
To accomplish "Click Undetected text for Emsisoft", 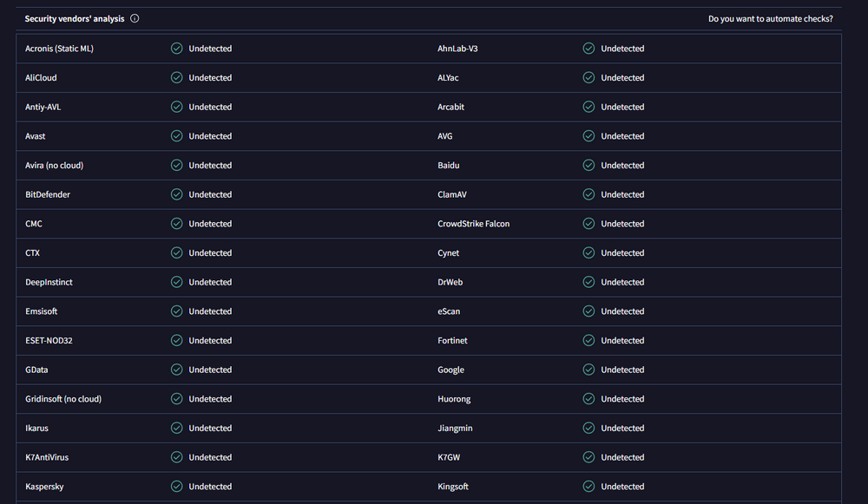I will (210, 311).
